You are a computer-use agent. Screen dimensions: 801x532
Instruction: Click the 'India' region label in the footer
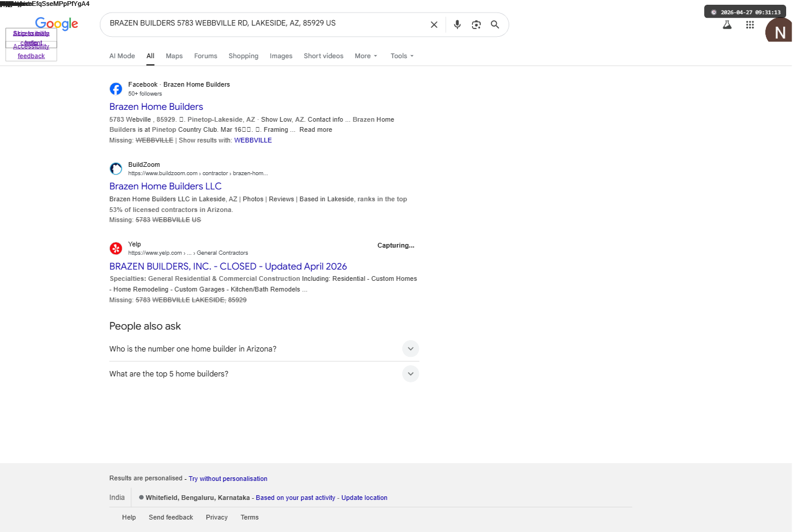[117, 498]
